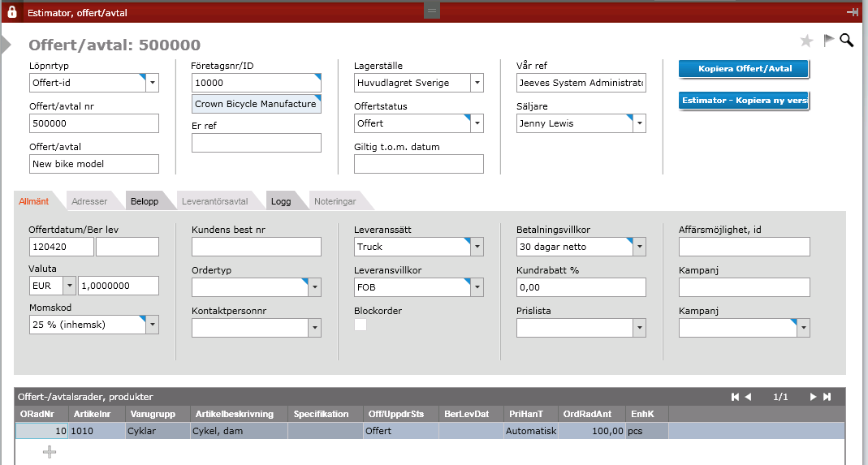Click the Kopiera Offert/Avtal button
The height and width of the screenshot is (465, 868).
click(744, 69)
